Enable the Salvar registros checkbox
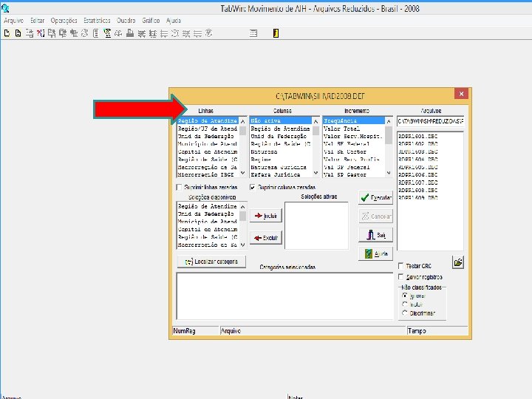 (400, 277)
